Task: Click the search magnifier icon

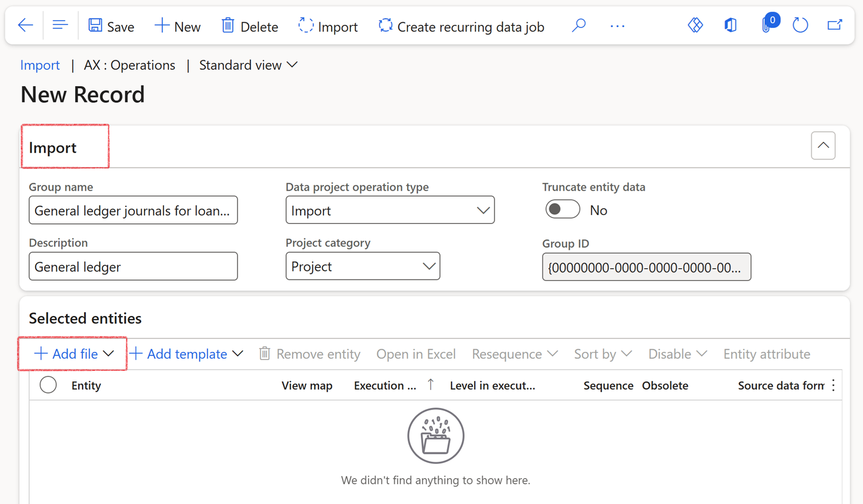Action: coord(579,25)
